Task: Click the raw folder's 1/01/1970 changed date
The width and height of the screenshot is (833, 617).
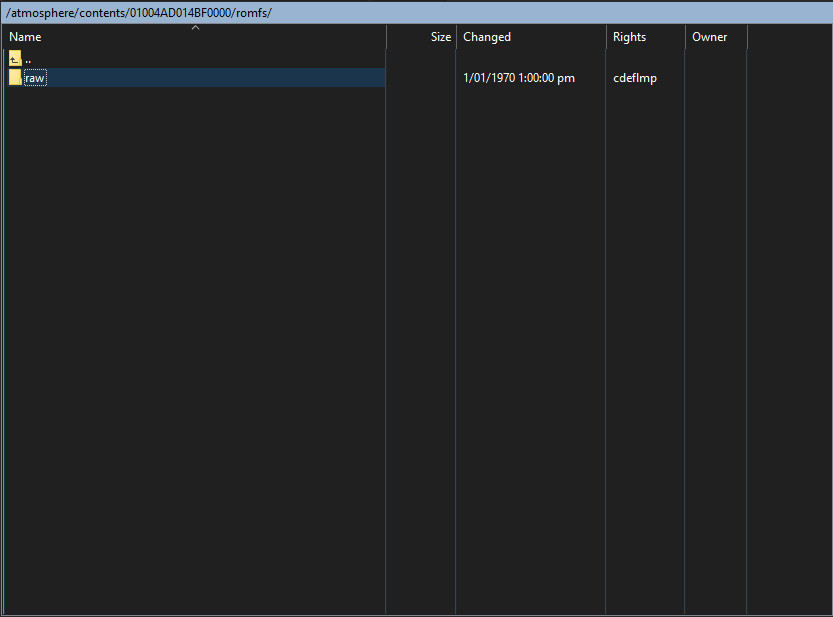Action: coord(519,78)
